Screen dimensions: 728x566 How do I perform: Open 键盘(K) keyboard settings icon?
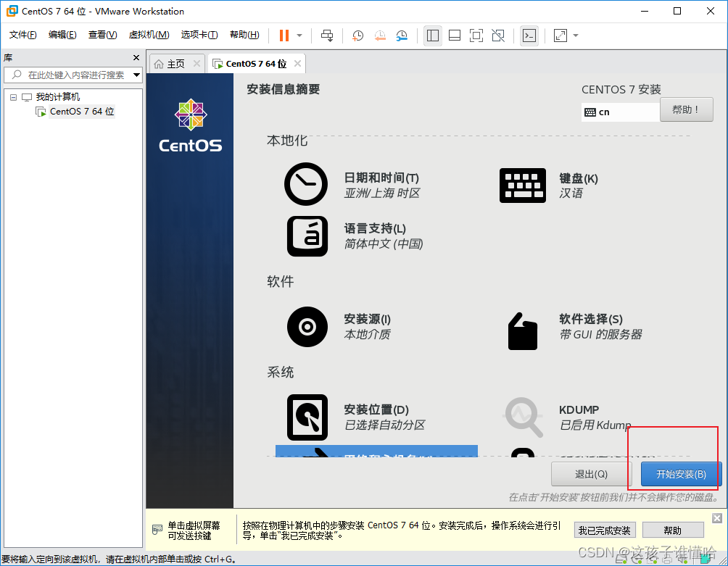522,186
